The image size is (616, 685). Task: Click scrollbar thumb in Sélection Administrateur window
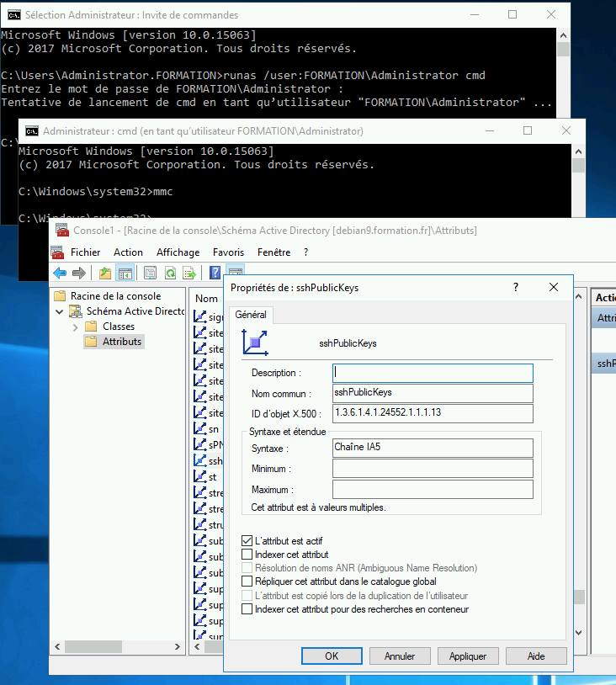563,50
